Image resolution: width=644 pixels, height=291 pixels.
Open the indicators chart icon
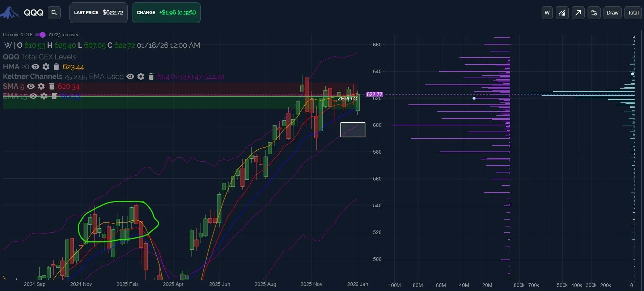562,13
